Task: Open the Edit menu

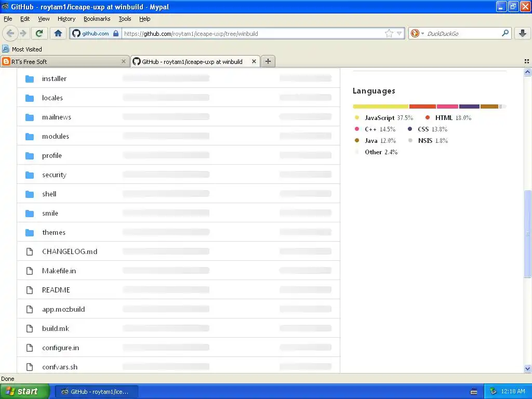Action: click(25, 19)
